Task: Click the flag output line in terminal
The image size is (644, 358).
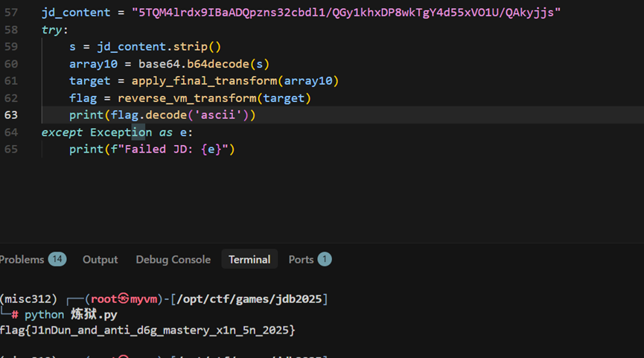Action: (147, 330)
